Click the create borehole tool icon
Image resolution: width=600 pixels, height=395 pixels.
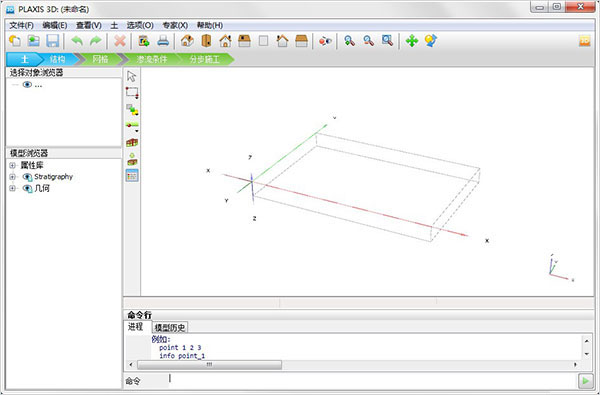click(x=132, y=125)
